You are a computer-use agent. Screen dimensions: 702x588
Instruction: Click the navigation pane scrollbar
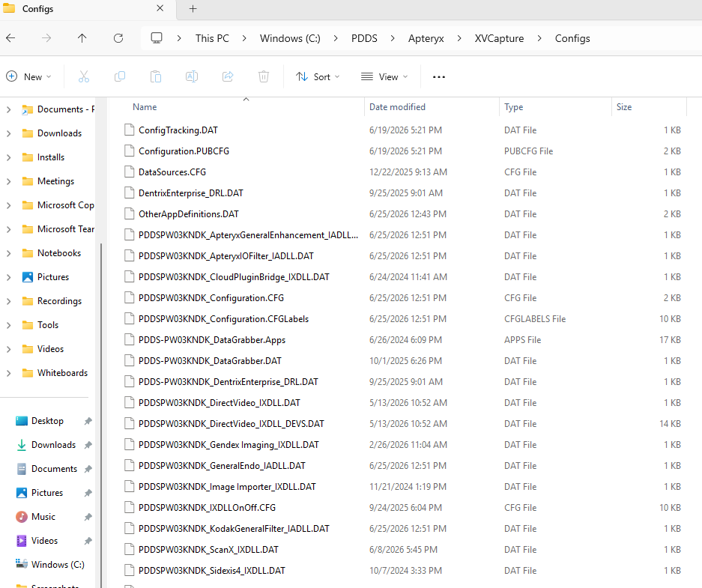click(102, 416)
